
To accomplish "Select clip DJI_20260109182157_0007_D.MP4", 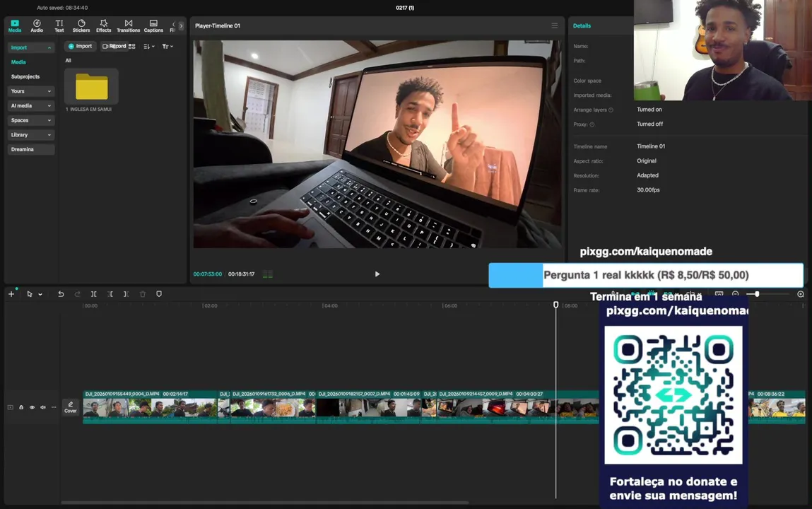I will coord(369,407).
